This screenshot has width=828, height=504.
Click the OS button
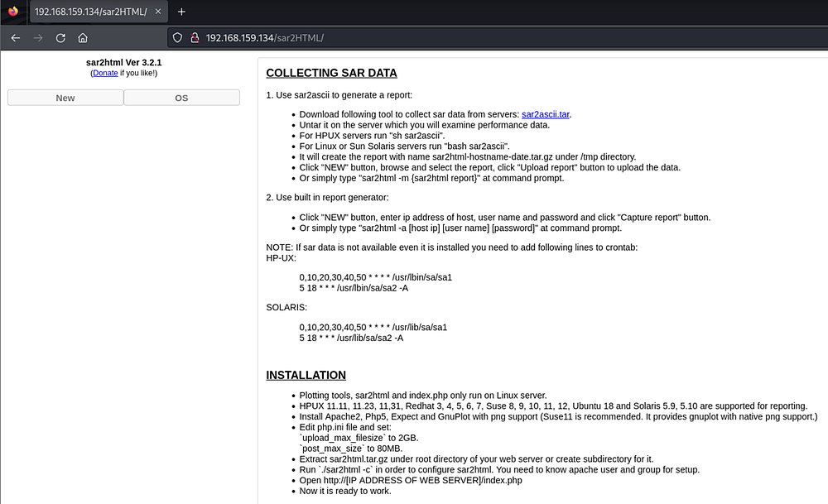181,98
